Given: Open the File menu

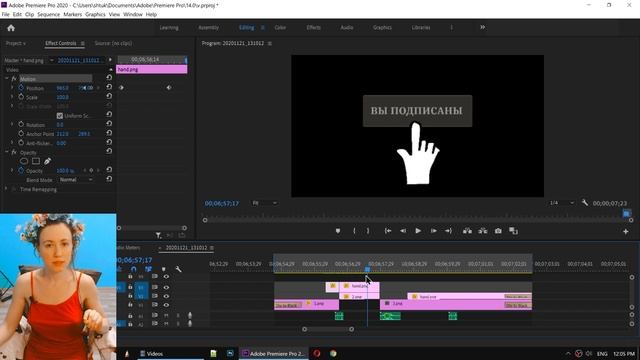Looking at the screenshot, I should pos(6,14).
